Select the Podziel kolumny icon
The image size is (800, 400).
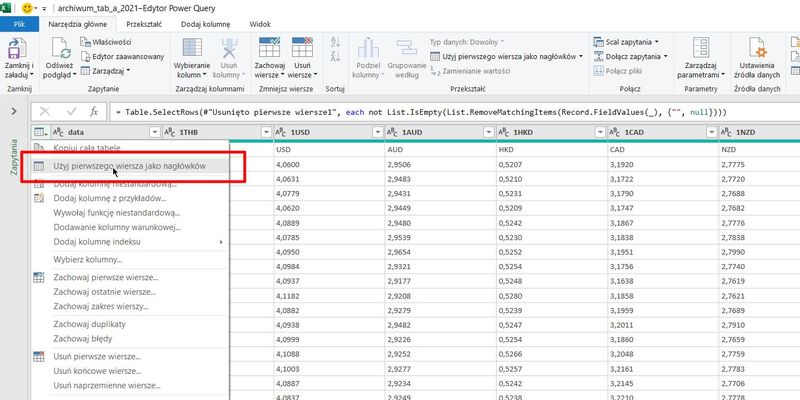[x=367, y=48]
